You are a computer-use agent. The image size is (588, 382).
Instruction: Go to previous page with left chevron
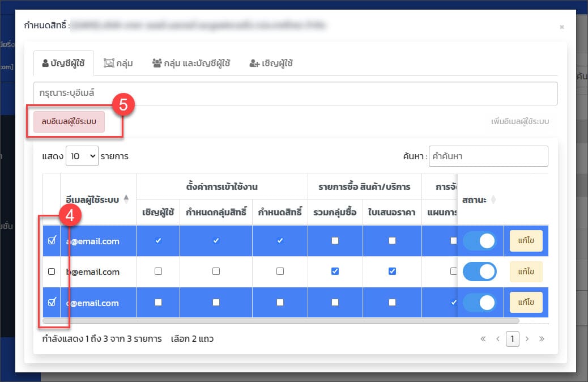point(498,339)
